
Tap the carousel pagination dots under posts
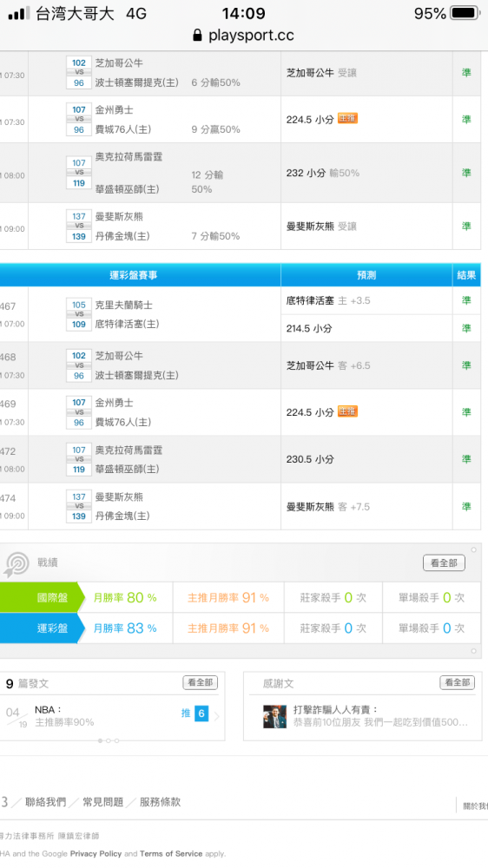pos(108,740)
